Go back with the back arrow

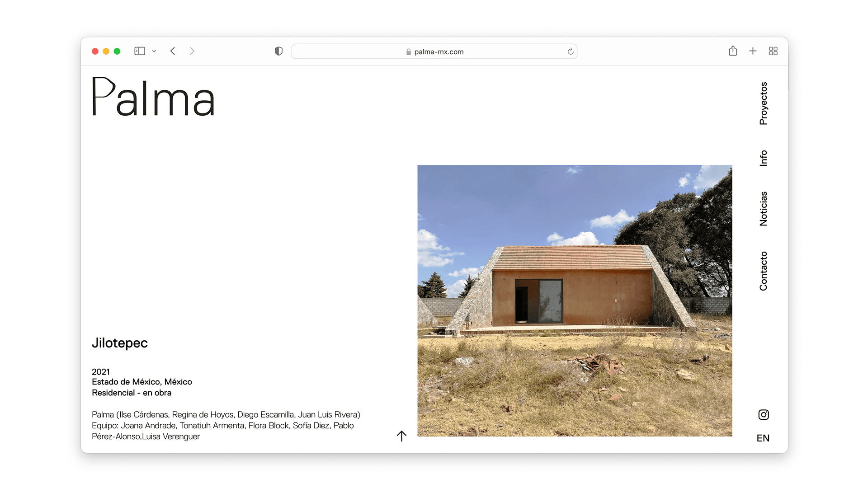click(x=173, y=51)
